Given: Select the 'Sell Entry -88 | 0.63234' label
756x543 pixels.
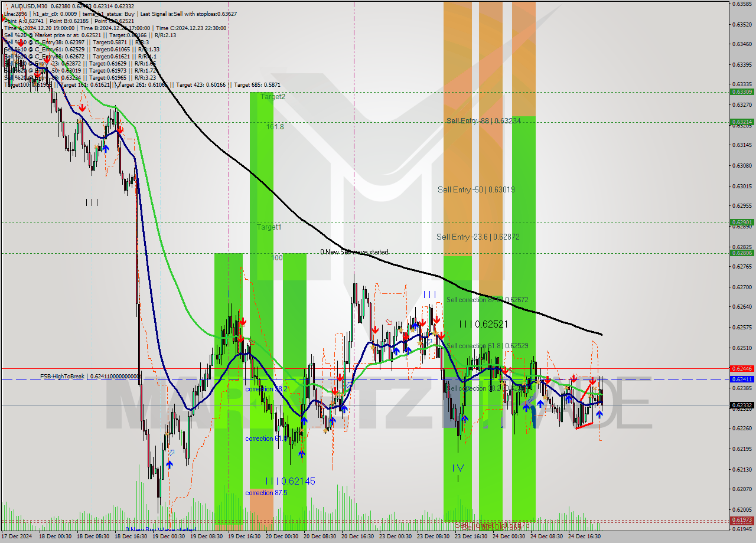Looking at the screenshot, I should (484, 120).
